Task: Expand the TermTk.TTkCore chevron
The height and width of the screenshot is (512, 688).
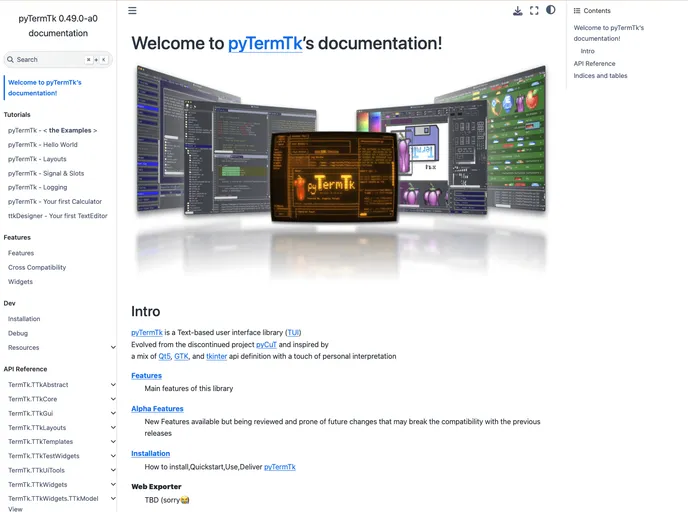Action: click(113, 399)
